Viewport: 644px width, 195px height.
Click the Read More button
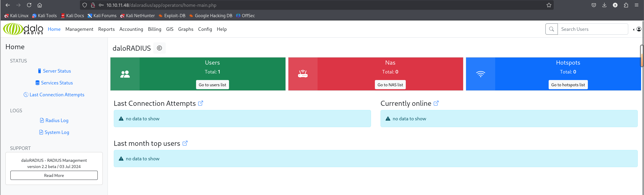point(54,175)
